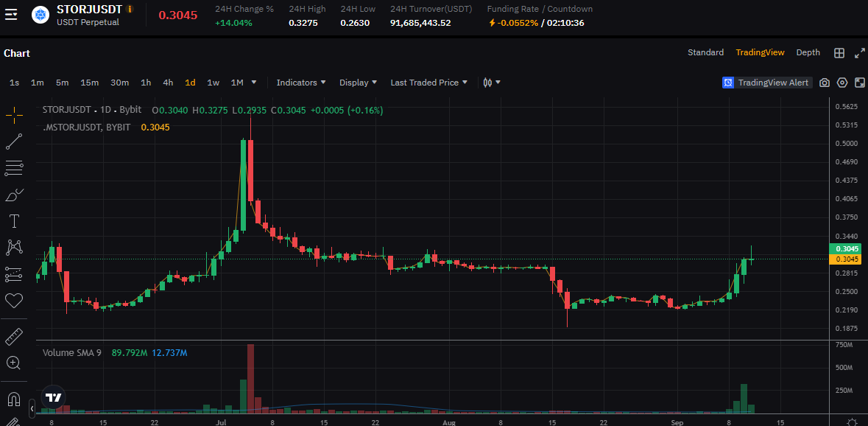Click the STORJUSDT symbol name
Viewport: 868px width, 426px height.
(89, 10)
